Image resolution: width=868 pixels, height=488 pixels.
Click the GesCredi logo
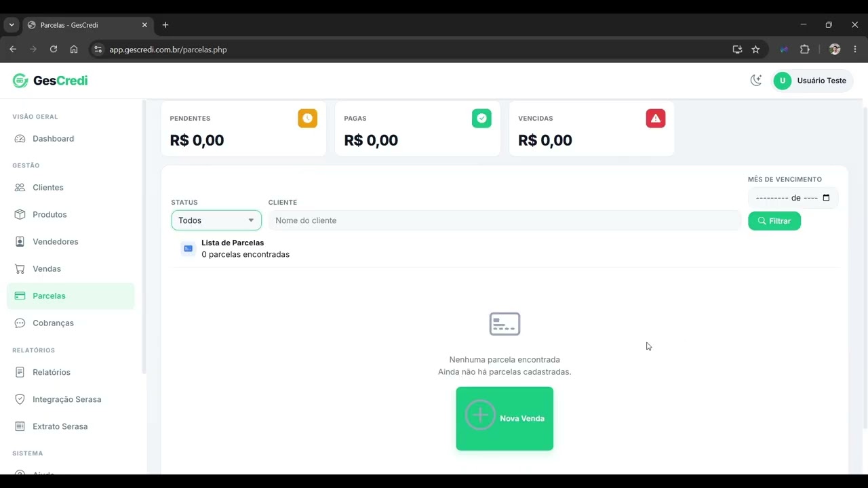pos(50,81)
